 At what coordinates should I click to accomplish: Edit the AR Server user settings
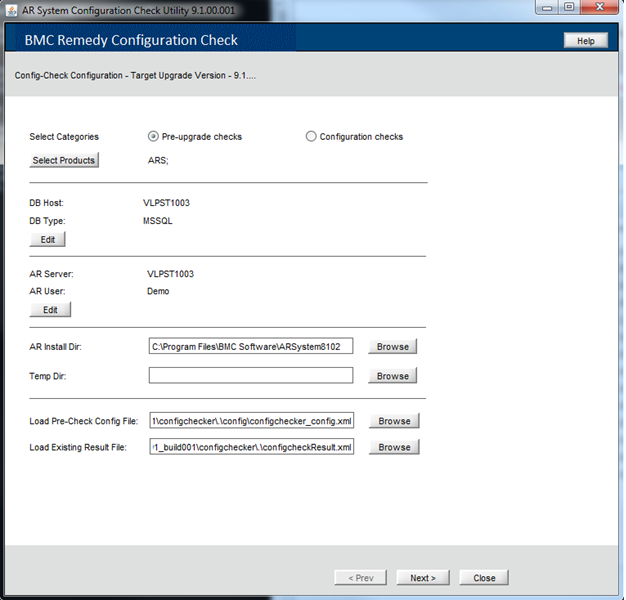pos(50,310)
